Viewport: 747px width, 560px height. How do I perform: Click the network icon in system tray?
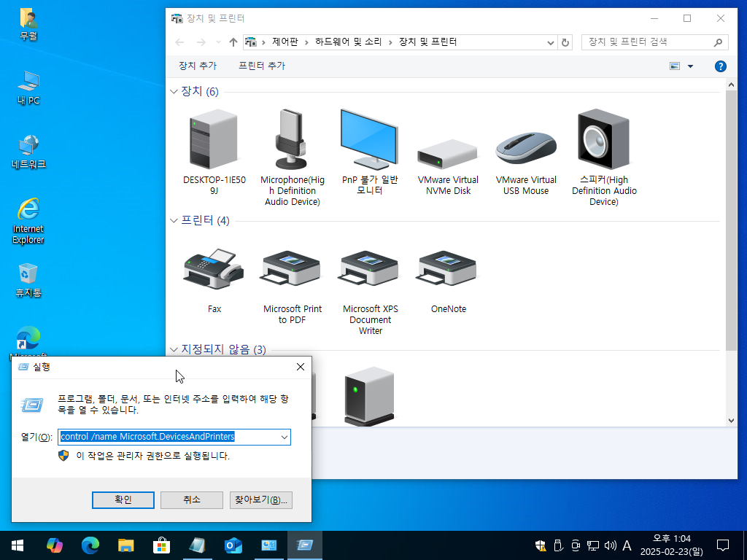click(x=593, y=545)
